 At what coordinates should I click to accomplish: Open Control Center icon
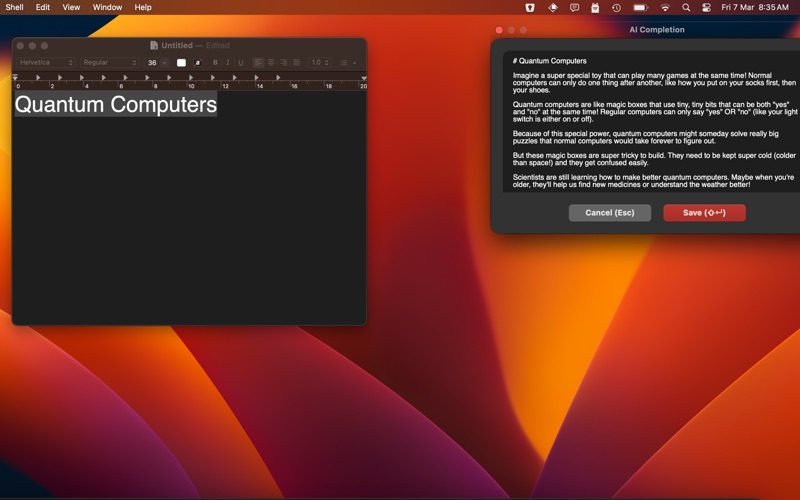[x=706, y=8]
